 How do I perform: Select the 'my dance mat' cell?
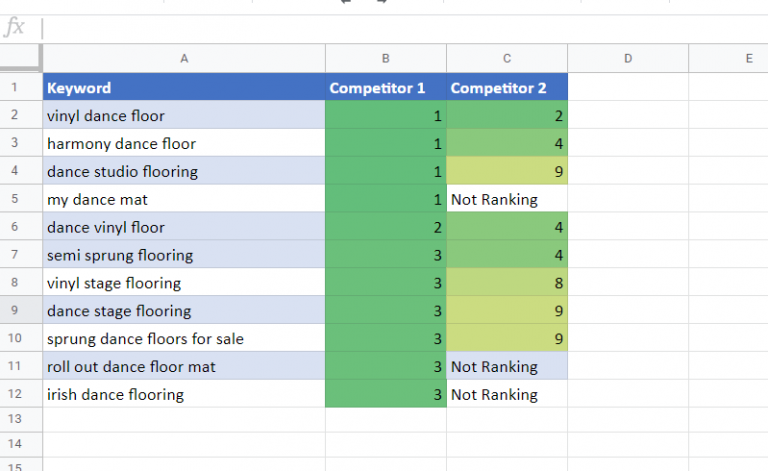coord(184,200)
